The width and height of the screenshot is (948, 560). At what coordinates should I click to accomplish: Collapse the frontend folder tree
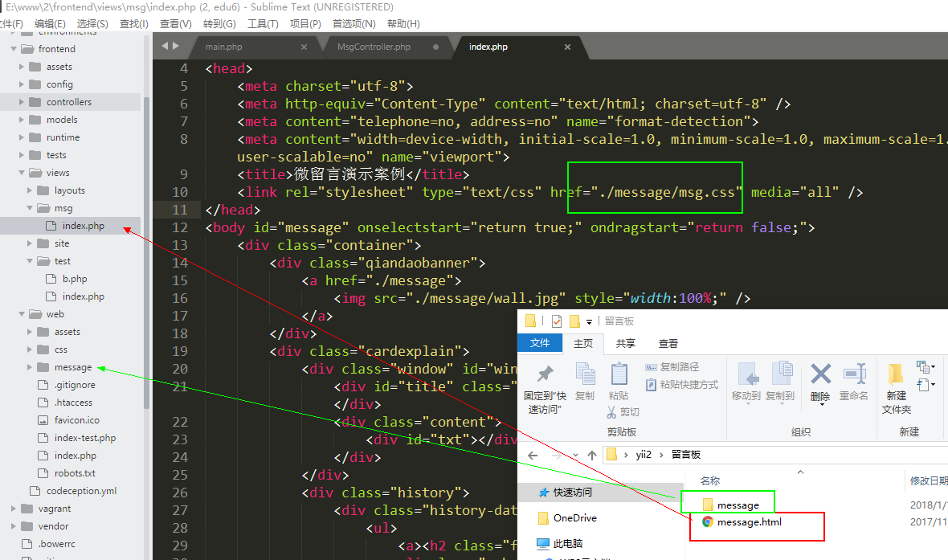(x=14, y=49)
